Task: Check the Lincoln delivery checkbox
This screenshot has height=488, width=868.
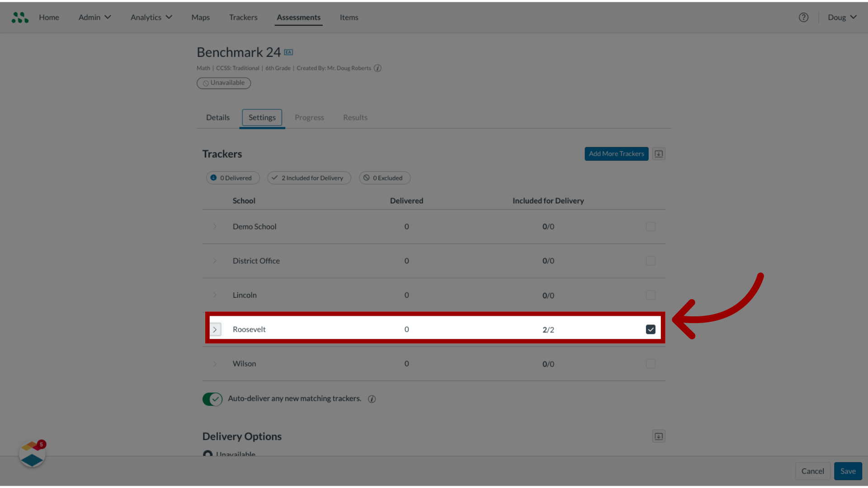Action: pyautogui.click(x=651, y=295)
